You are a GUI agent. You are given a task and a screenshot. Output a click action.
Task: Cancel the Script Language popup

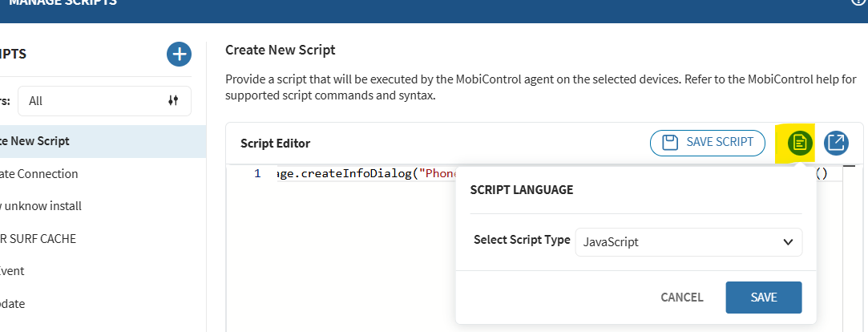click(x=681, y=298)
